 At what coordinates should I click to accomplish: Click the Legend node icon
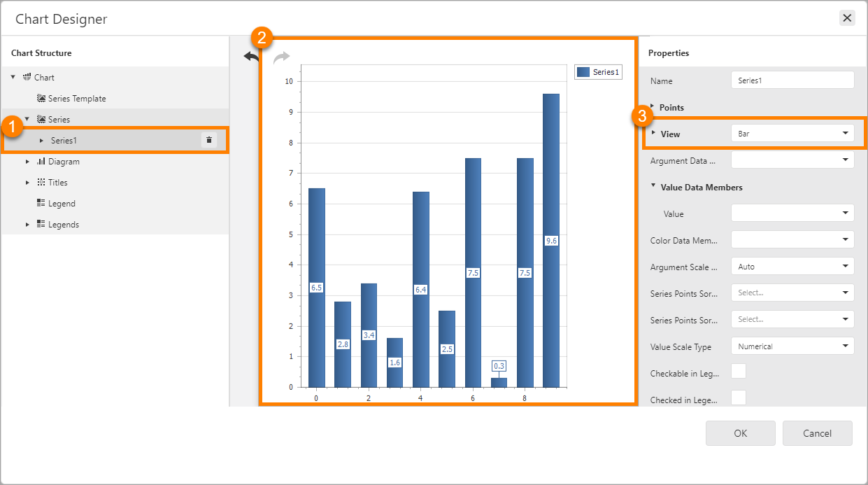point(41,204)
